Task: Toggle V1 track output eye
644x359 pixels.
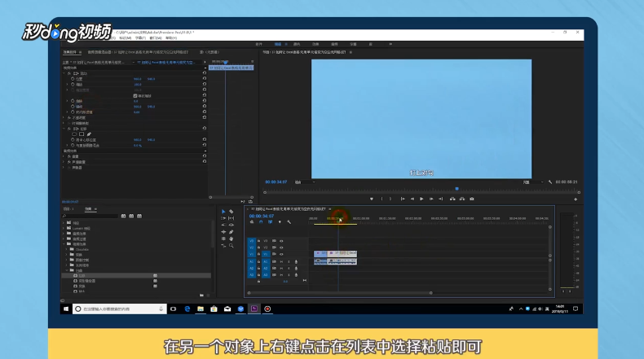Action: pyautogui.click(x=281, y=254)
